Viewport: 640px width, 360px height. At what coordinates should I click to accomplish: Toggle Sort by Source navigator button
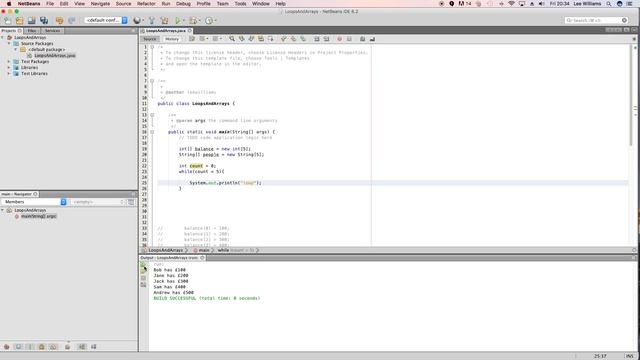click(94, 347)
